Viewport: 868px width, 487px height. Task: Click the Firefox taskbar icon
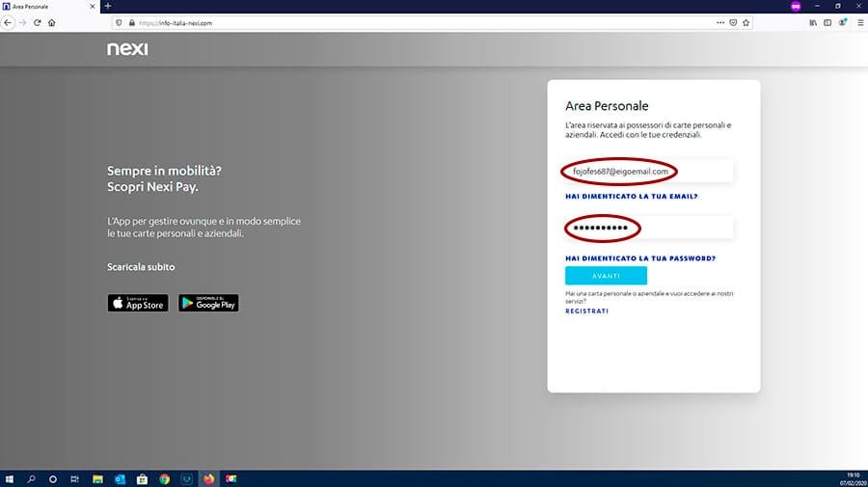208,479
